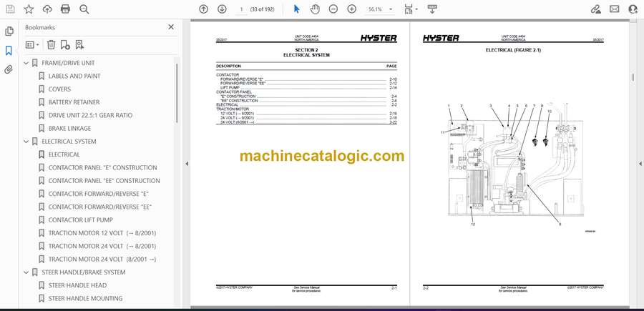The height and width of the screenshot is (311, 644).
Task: Click the share link icon
Action: click(595, 9)
